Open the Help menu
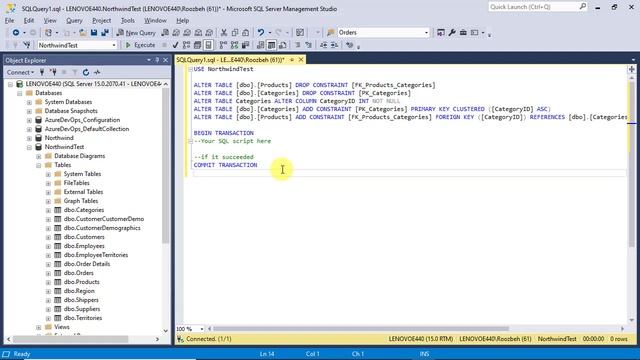 click(x=182, y=20)
